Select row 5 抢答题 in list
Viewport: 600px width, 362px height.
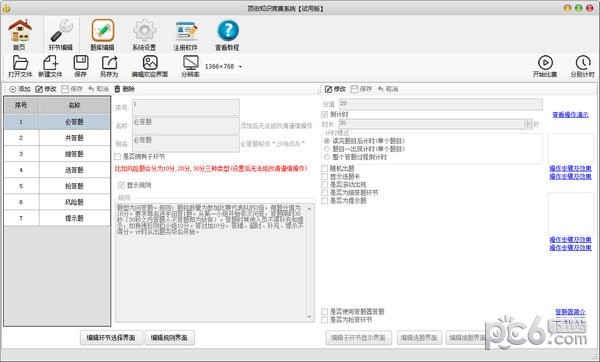point(57,186)
